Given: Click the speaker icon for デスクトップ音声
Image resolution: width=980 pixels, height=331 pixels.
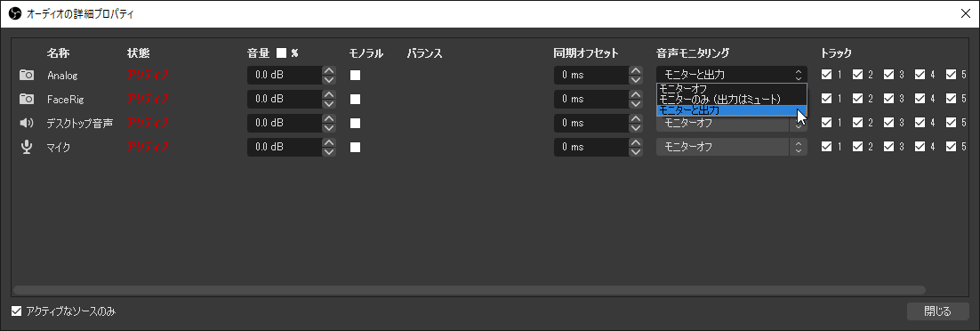Looking at the screenshot, I should [x=27, y=124].
